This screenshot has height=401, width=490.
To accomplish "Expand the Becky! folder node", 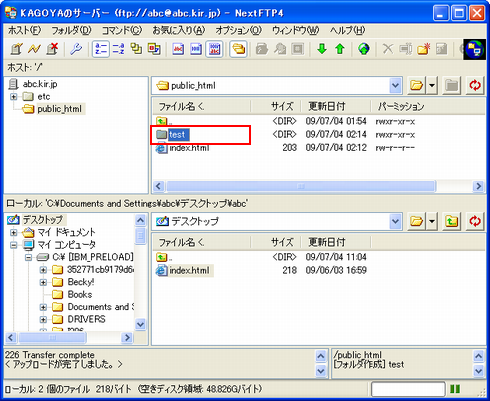I will coord(43,282).
